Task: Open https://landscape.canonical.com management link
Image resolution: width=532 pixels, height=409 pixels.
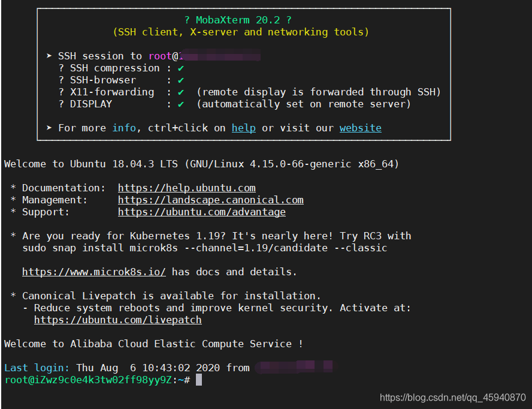Action: (211, 200)
